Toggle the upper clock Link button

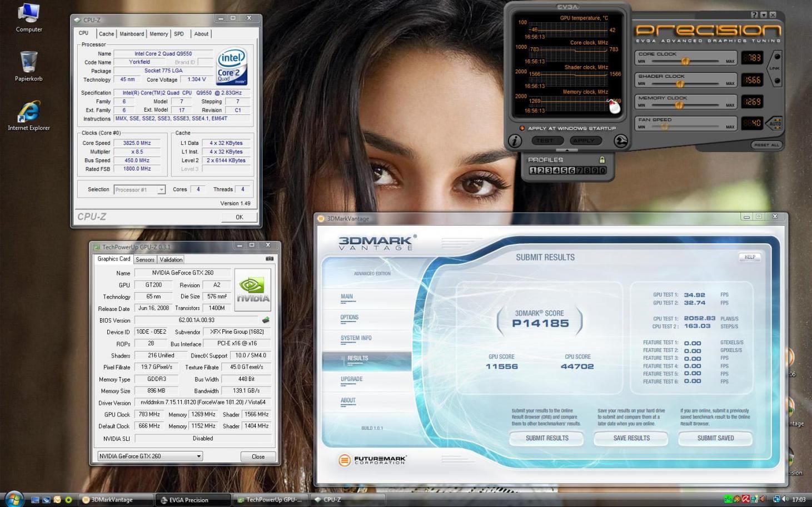pyautogui.click(x=777, y=57)
